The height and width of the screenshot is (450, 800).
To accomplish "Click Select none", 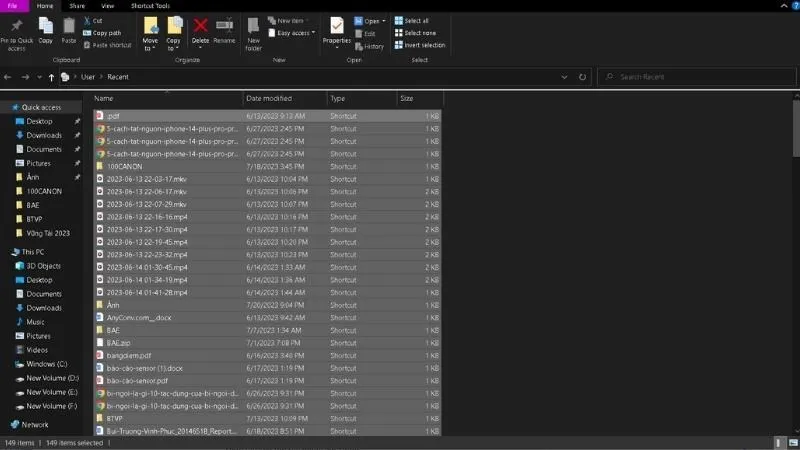I will pyautogui.click(x=418, y=33).
